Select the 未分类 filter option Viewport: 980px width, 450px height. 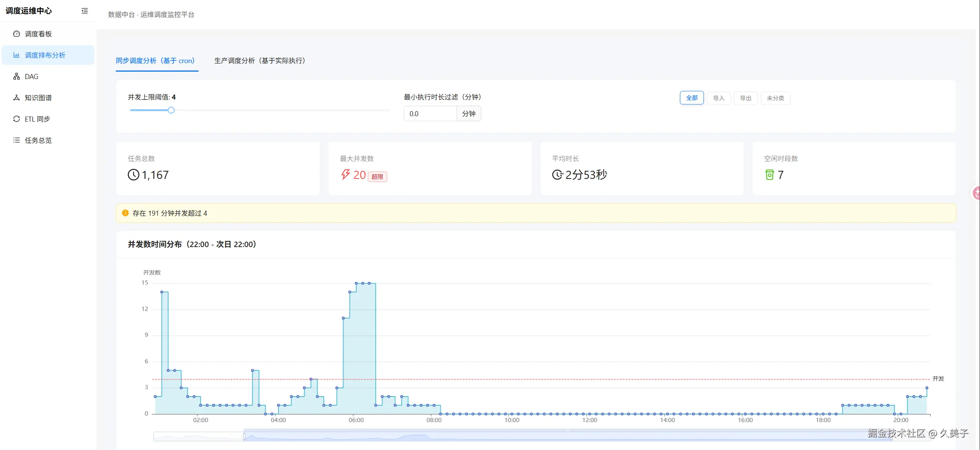(x=775, y=98)
